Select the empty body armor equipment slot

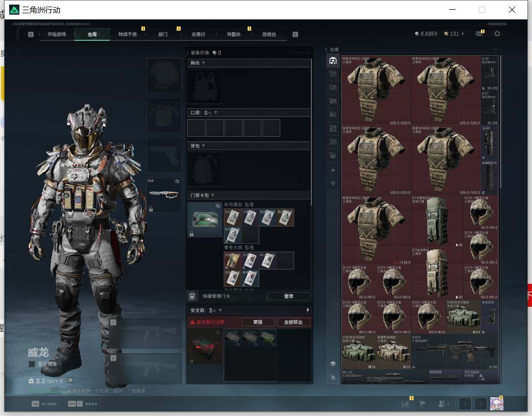click(x=164, y=115)
